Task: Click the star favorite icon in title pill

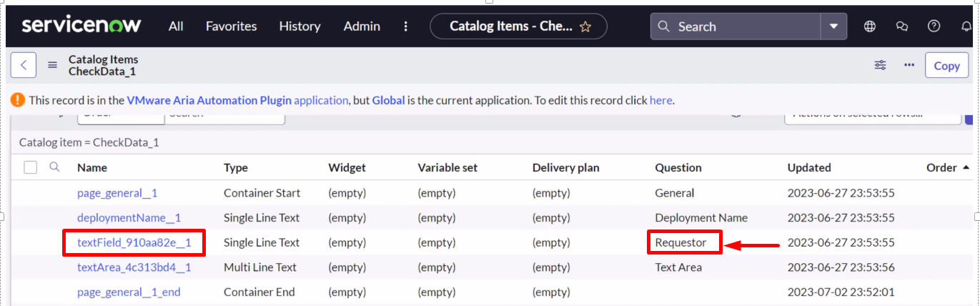Action: pos(585,26)
